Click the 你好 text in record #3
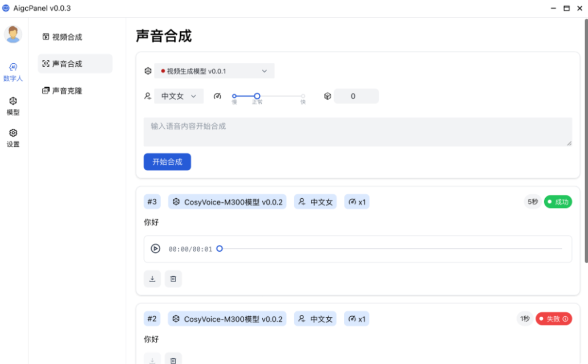 [x=151, y=222]
